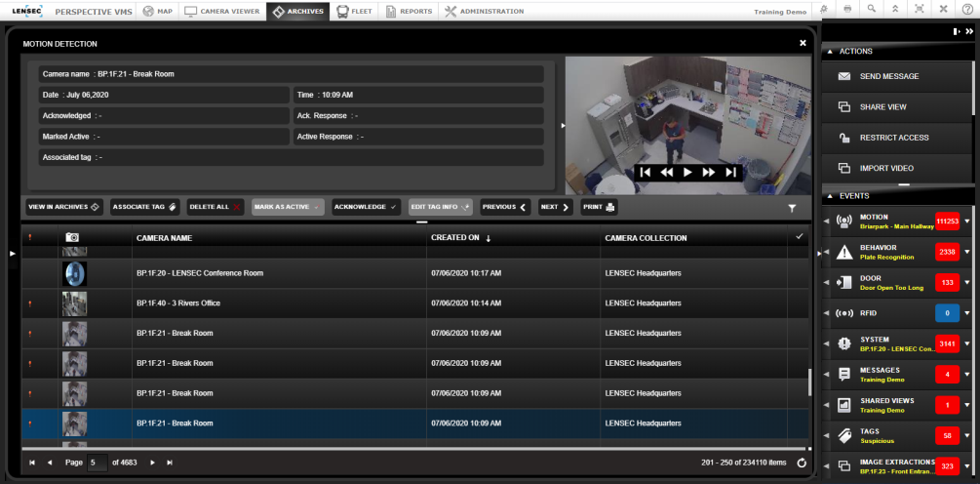
Task: Close the Motion Detection dialog
Action: click(x=803, y=43)
